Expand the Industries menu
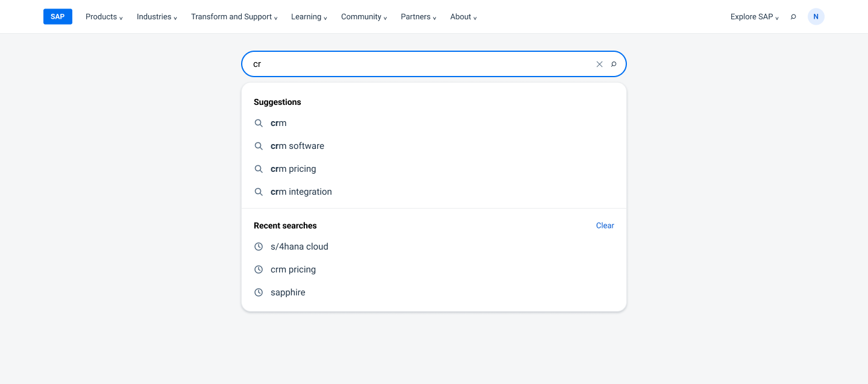Screen dimensions: 868x384 [157, 17]
